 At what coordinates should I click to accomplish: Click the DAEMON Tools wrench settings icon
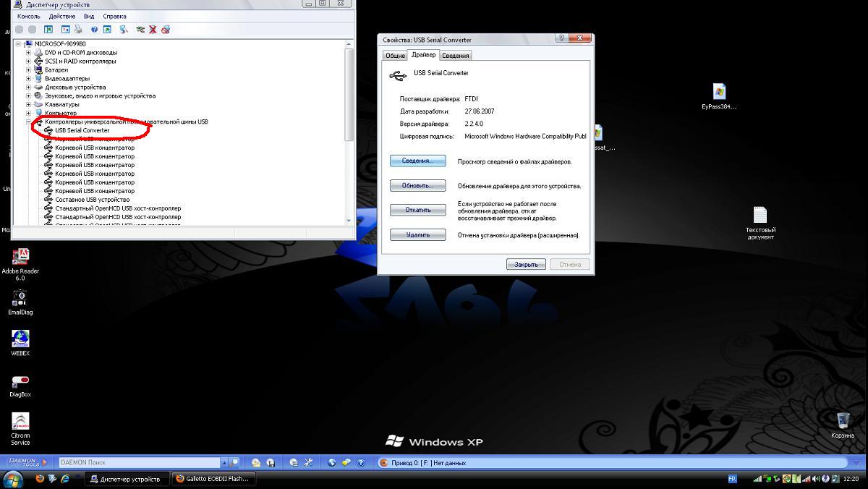click(308, 462)
